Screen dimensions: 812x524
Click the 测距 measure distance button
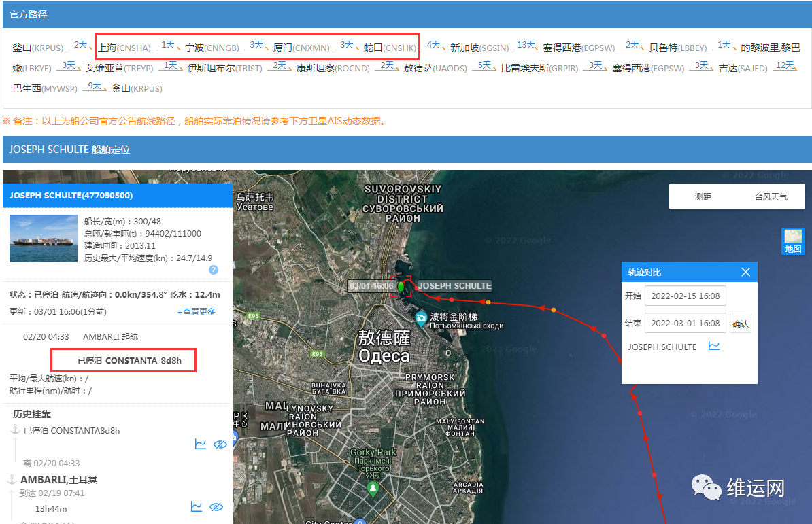click(703, 196)
